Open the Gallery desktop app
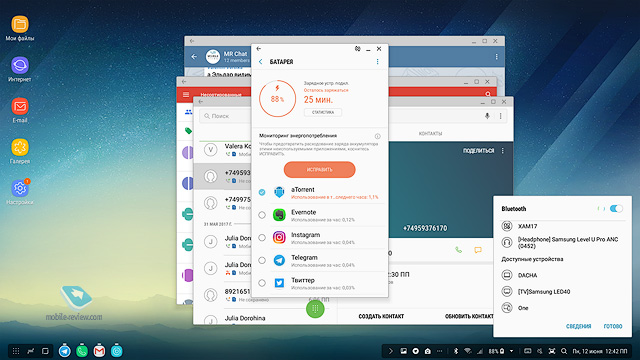The height and width of the screenshot is (360, 640). (20, 147)
